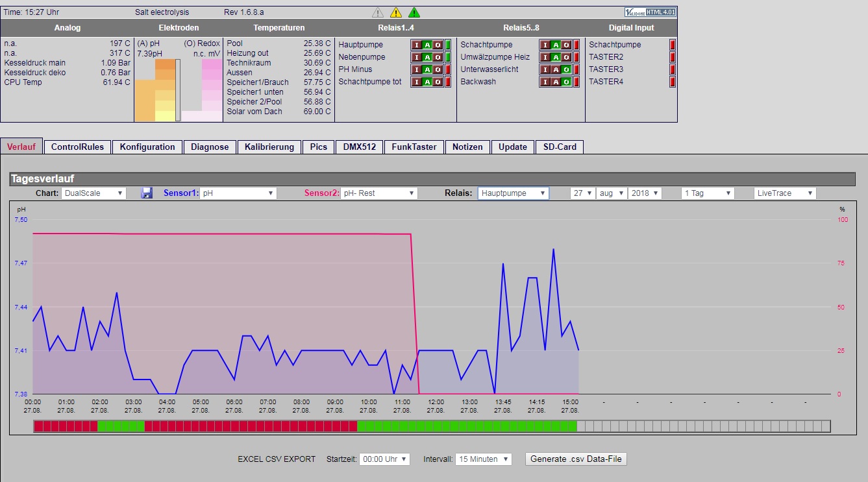Click the Validome HTML 4.01 badge
The height and width of the screenshot is (482, 868).
coord(650,12)
